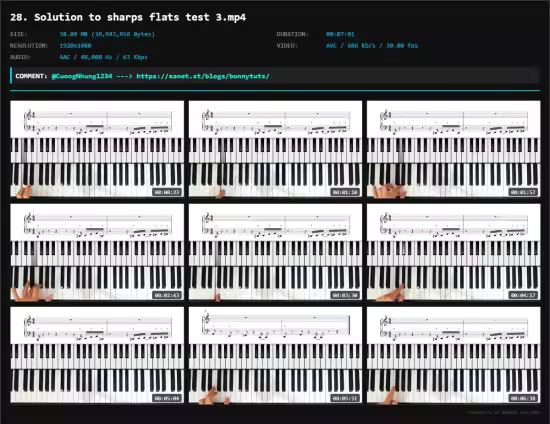Viewport: 550px width, 424px height.
Task: Open the thumbnail stamped 00:05:51
Action: tap(275, 355)
